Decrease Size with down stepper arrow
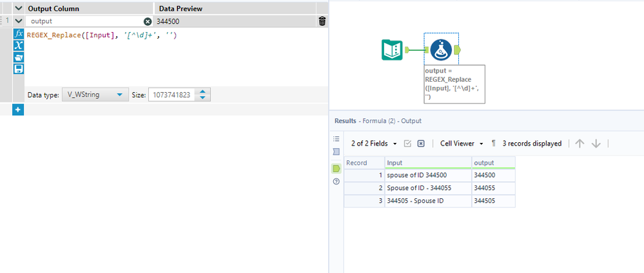 [x=202, y=98]
